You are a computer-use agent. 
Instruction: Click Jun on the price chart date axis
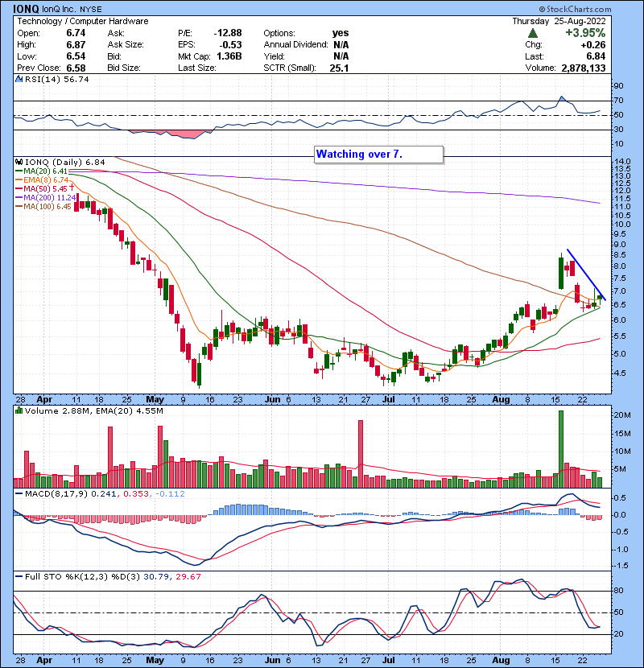272,400
